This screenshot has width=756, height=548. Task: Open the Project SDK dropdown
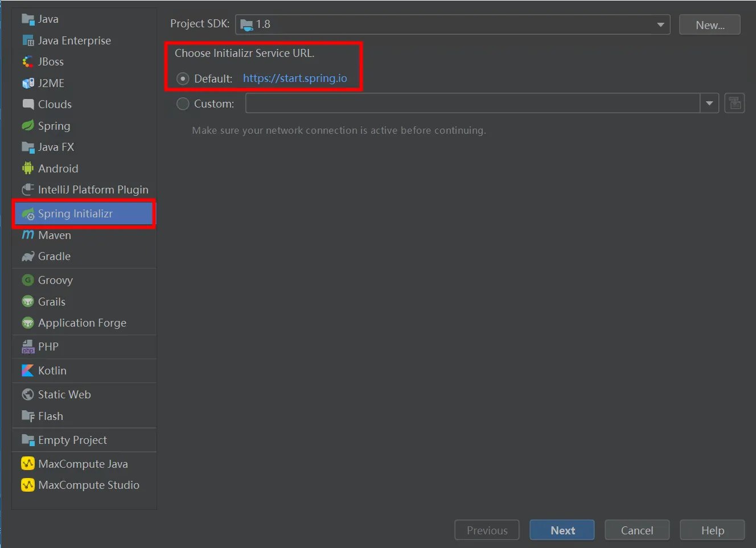(x=453, y=24)
